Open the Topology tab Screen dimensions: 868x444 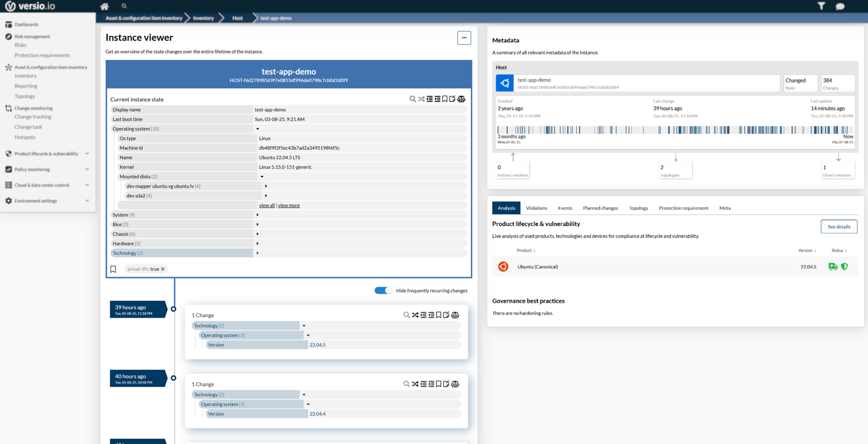(x=638, y=208)
